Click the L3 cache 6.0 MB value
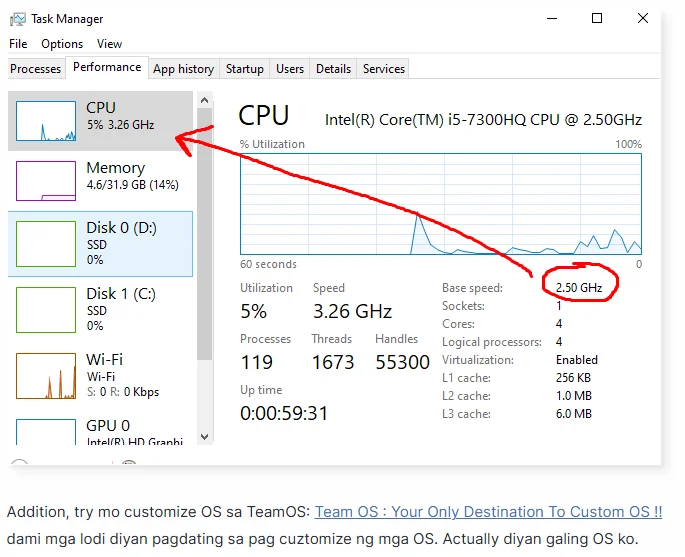Viewport: 685px width, 557px height. pos(574,414)
